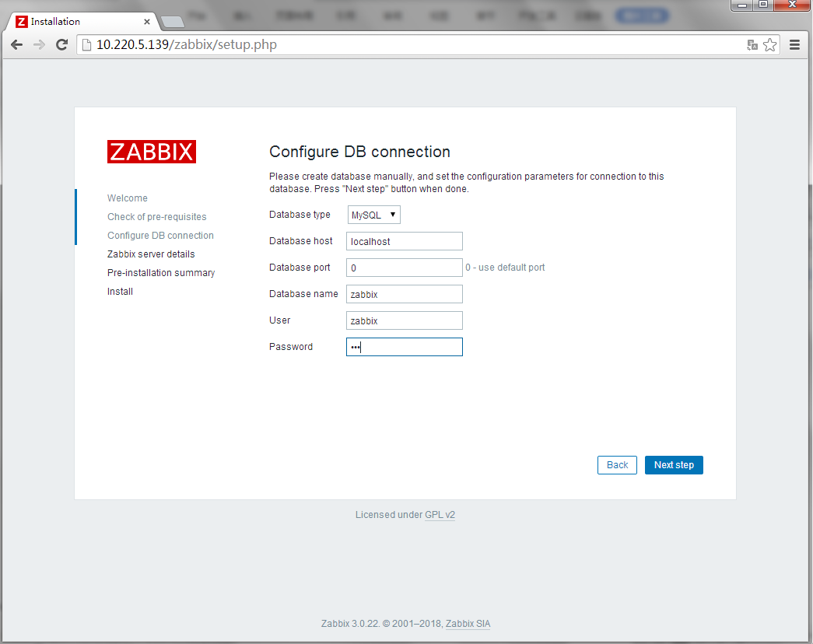
Task: Open the Database type MySQL dropdown
Action: pos(373,215)
